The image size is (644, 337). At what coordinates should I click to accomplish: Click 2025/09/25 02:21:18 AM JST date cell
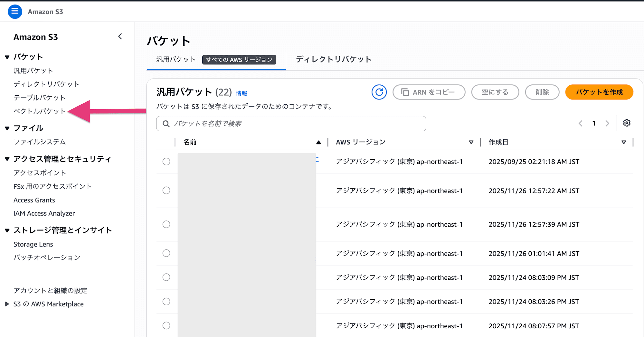(534, 162)
